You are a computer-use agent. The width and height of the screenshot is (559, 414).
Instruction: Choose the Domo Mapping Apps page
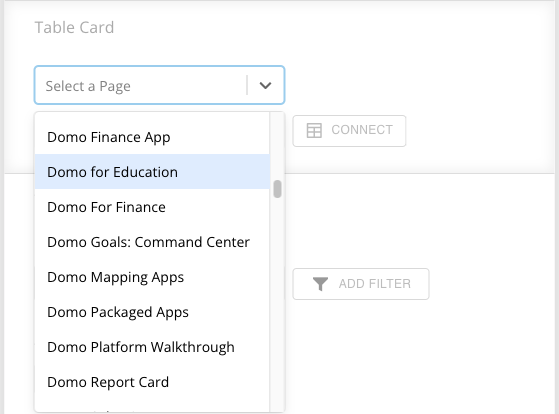tap(152, 277)
